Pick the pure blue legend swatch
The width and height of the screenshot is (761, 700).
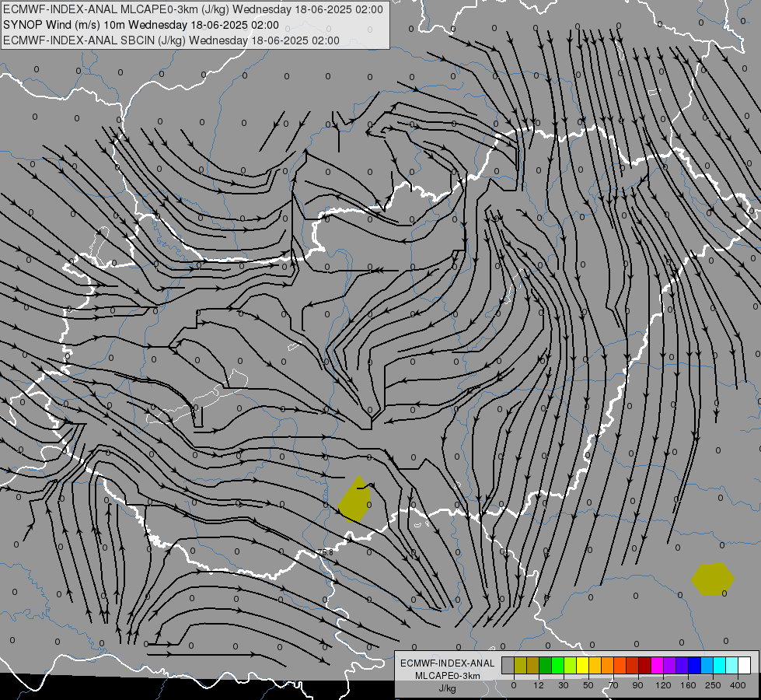(x=695, y=665)
